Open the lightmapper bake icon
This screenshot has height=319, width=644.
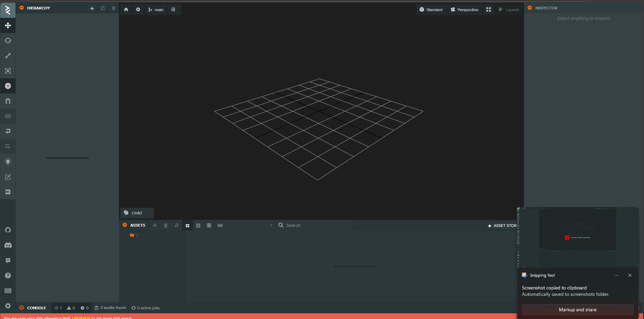coord(8,162)
